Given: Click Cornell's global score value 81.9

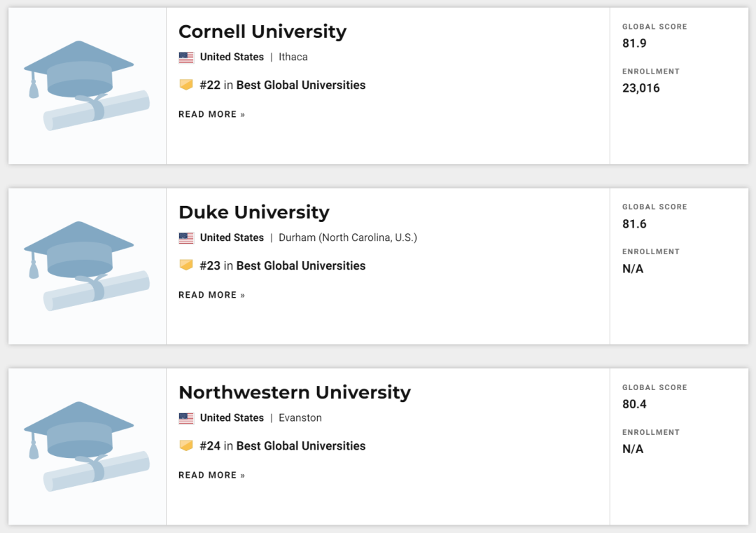Looking at the screenshot, I should tap(634, 43).
